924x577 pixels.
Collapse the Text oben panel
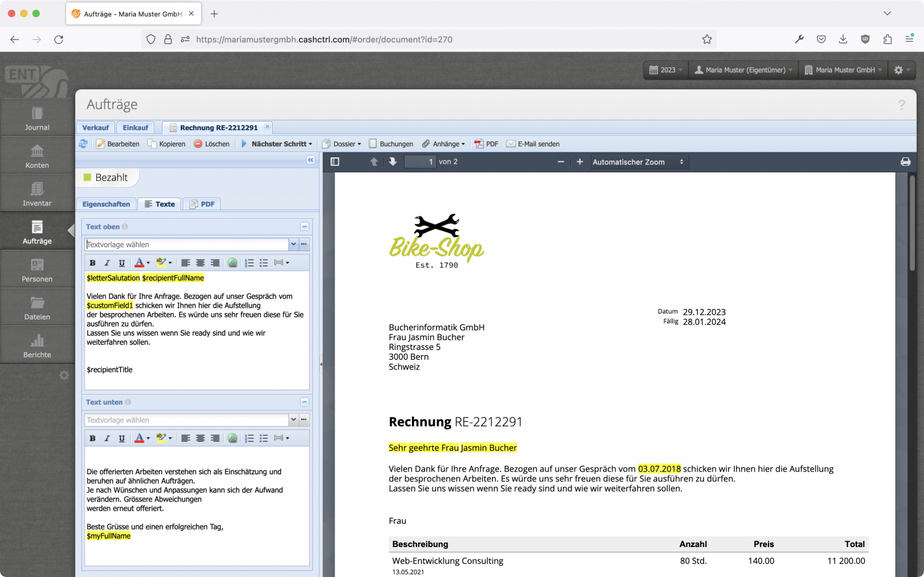304,226
